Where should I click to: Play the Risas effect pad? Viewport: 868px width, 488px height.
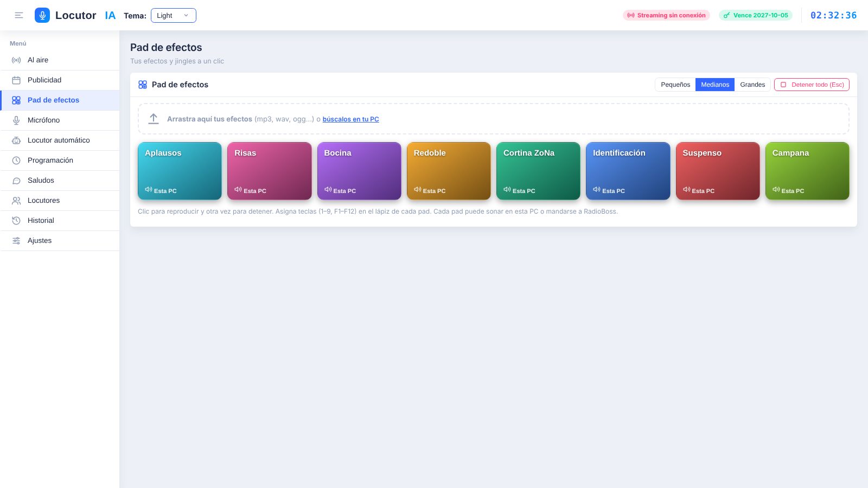pos(269,171)
